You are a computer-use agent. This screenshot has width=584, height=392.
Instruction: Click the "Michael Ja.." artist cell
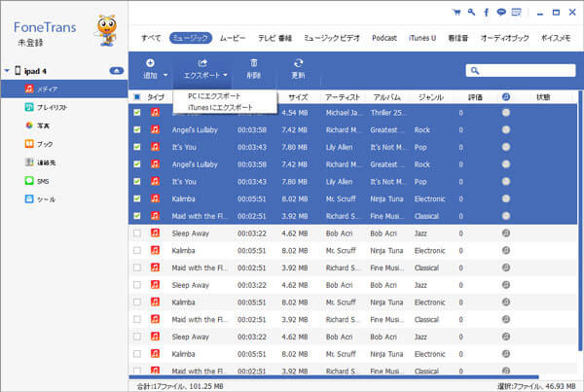344,113
